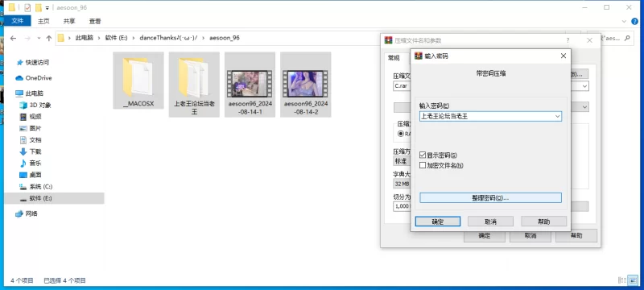Click the 整理密码 button
The height and width of the screenshot is (290, 644).
(x=490, y=197)
